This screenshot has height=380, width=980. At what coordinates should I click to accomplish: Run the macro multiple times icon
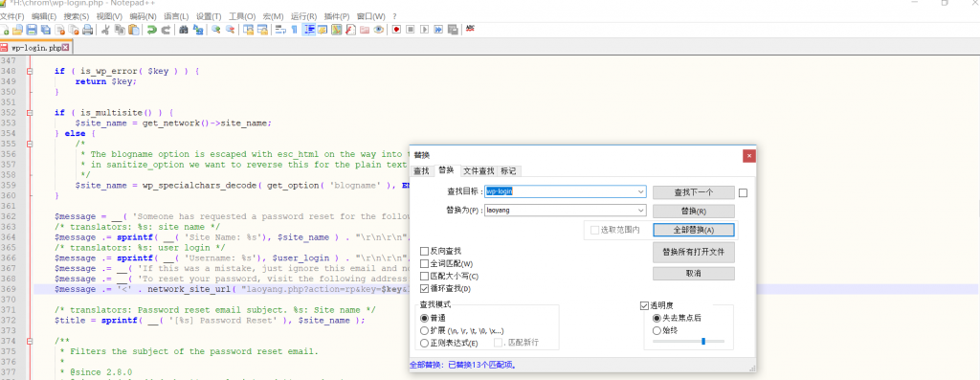pyautogui.click(x=438, y=30)
